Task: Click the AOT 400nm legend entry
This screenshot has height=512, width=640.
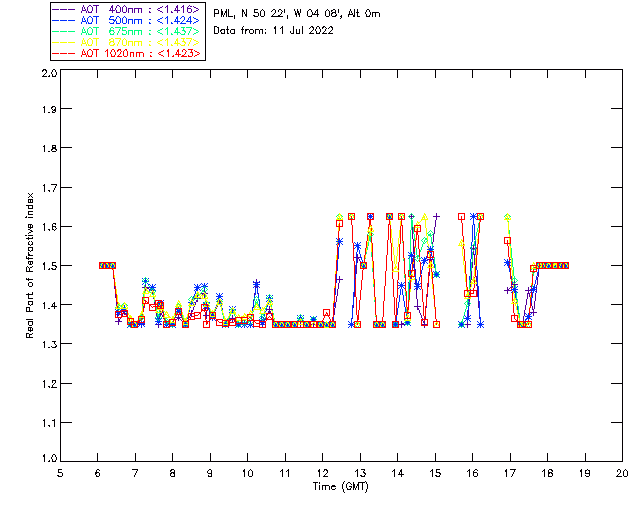Action: click(127, 9)
